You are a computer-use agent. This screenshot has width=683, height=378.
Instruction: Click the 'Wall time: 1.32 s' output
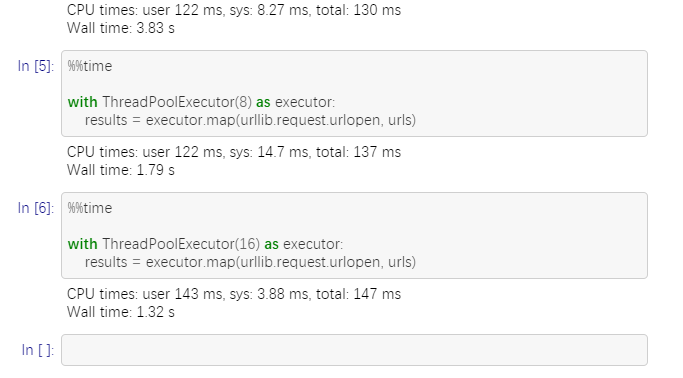pyautogui.click(x=121, y=312)
